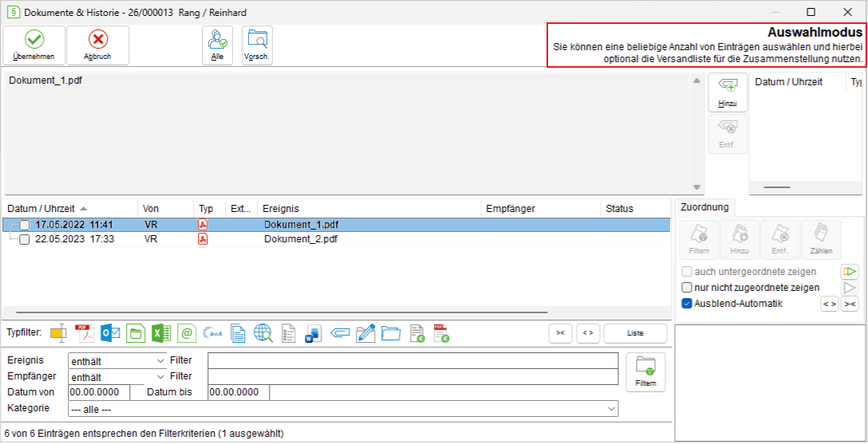Click the Filtern folder button beside filter fields
The width and height of the screenshot is (868, 444).
(645, 372)
